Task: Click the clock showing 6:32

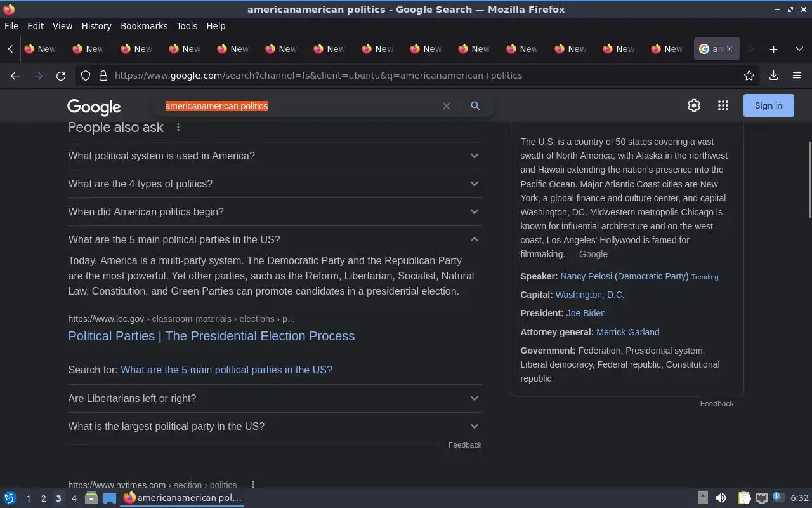Action: pyautogui.click(x=799, y=498)
